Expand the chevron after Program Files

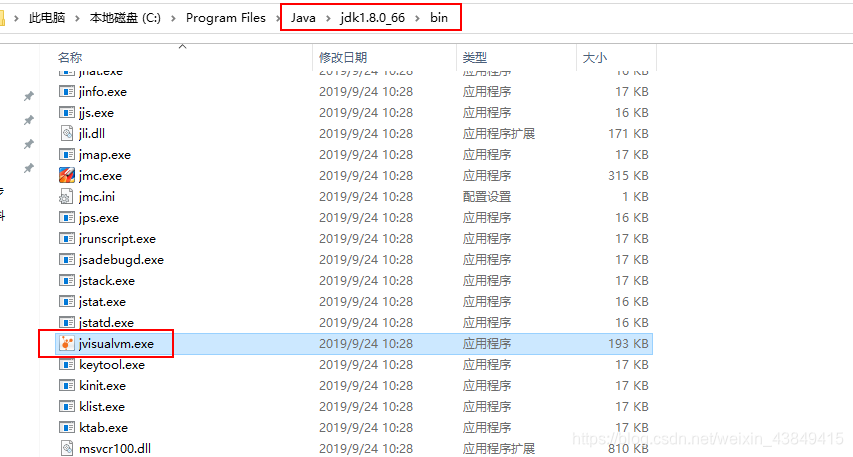(279, 18)
